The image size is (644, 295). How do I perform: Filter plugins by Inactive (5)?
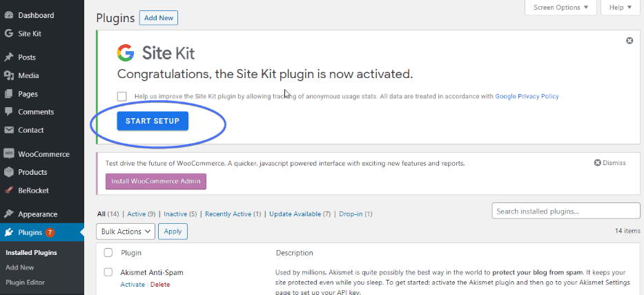click(x=180, y=214)
